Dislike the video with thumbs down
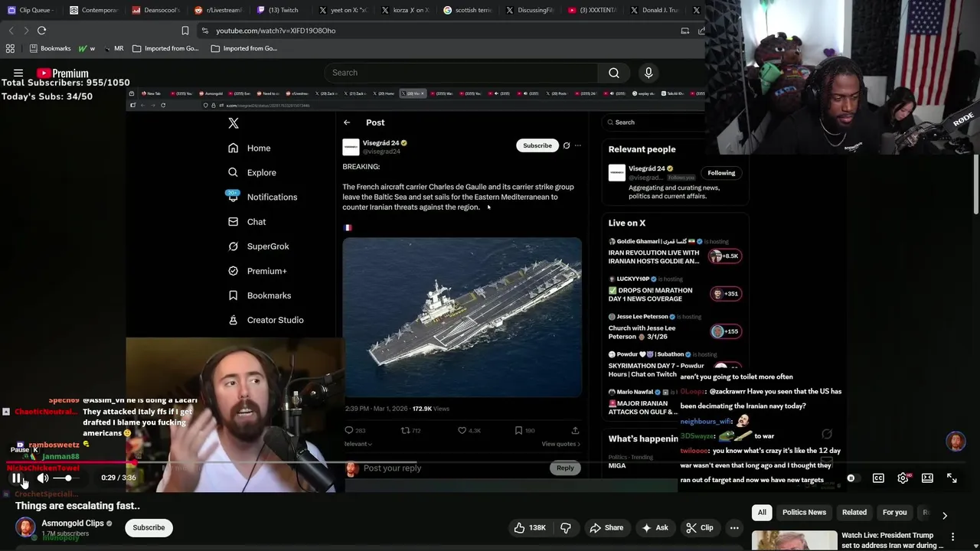This screenshot has height=551, width=980. [566, 528]
